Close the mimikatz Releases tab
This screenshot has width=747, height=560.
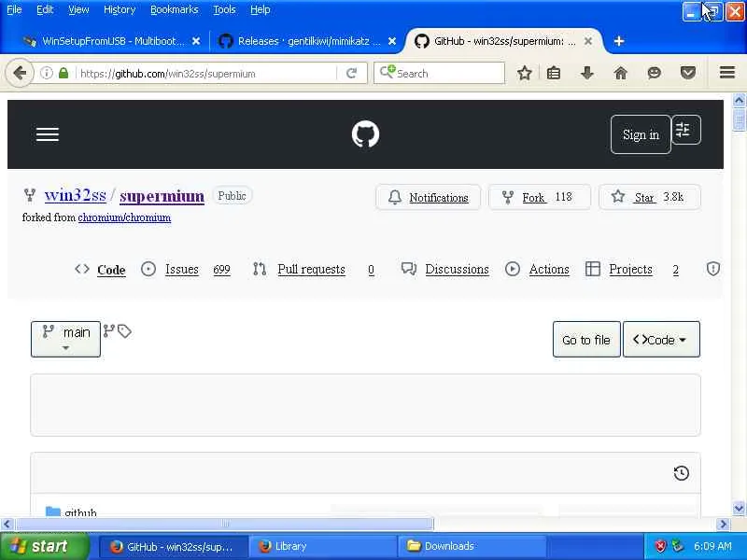pyautogui.click(x=392, y=41)
